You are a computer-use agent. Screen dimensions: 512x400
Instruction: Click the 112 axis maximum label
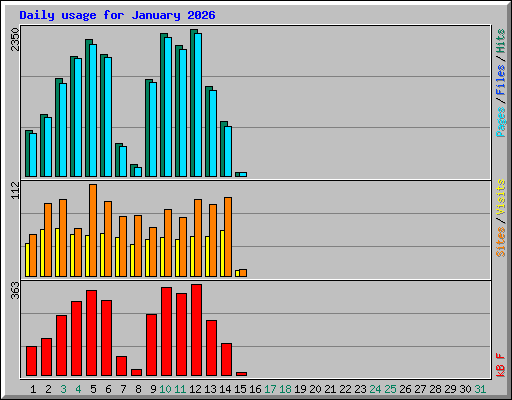[15, 190]
